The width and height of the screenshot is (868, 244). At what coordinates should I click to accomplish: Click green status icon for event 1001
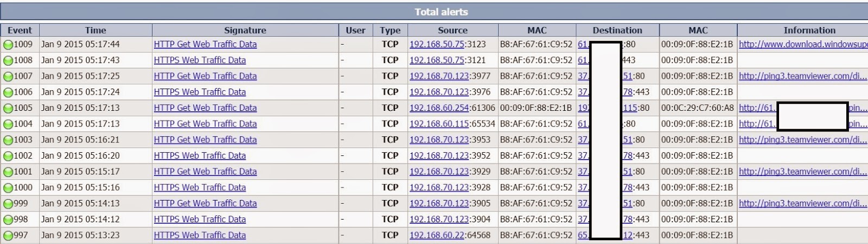point(8,172)
